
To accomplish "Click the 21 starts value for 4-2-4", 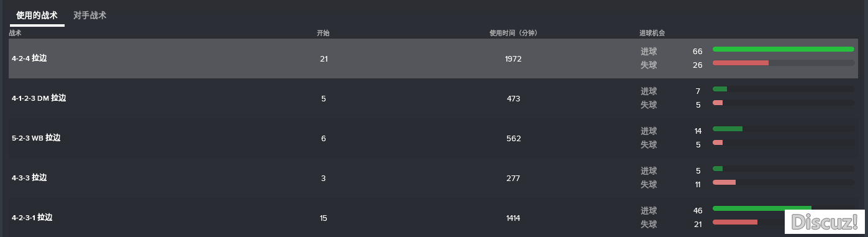I will click(323, 58).
